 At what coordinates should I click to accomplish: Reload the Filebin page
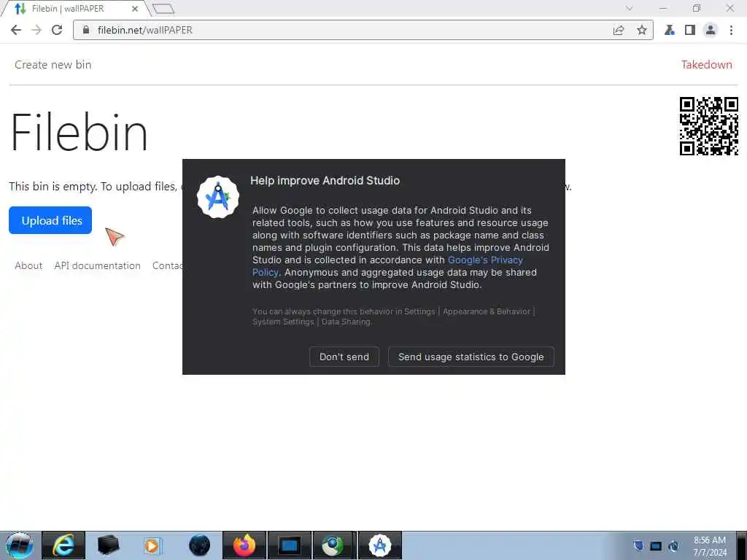pos(57,30)
